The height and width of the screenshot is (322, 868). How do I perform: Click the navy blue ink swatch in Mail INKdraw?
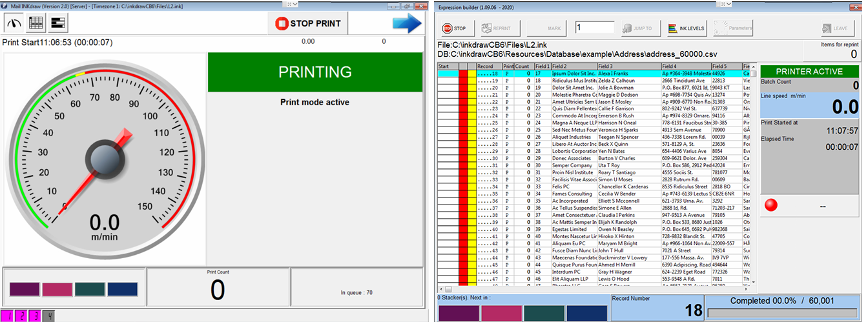tap(122, 290)
